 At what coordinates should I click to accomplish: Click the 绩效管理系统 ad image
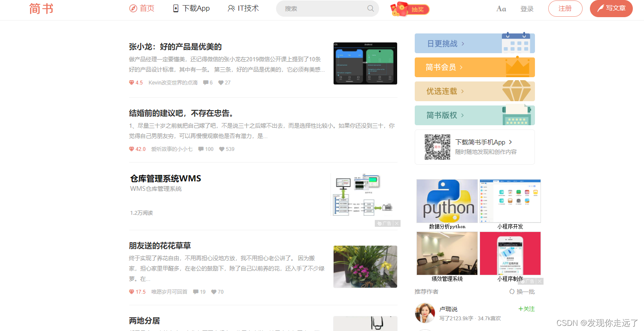click(447, 253)
